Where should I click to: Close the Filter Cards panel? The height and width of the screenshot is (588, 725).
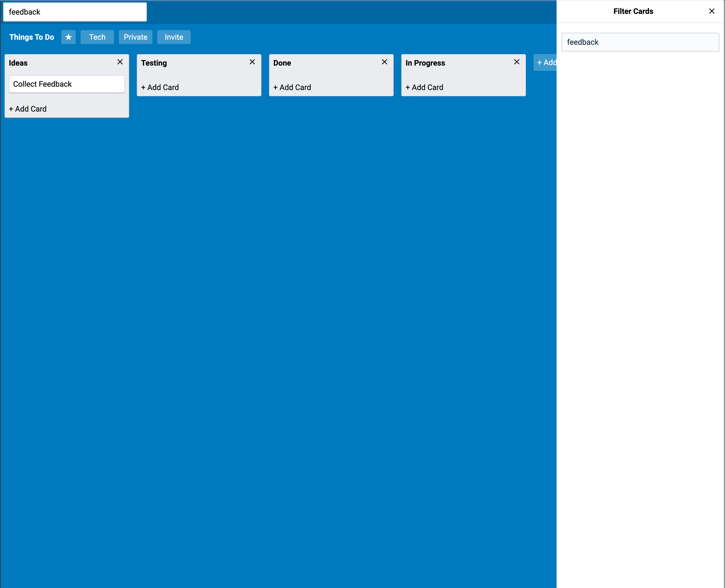pos(711,11)
